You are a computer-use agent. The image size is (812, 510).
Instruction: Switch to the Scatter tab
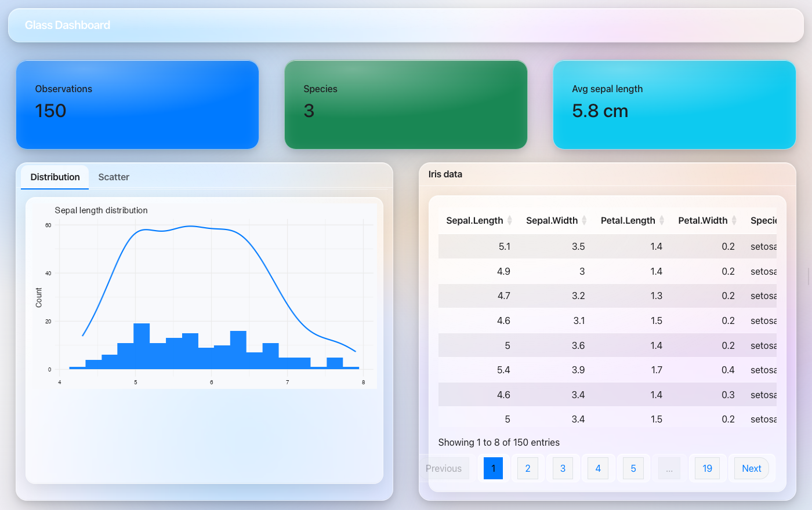pos(114,177)
